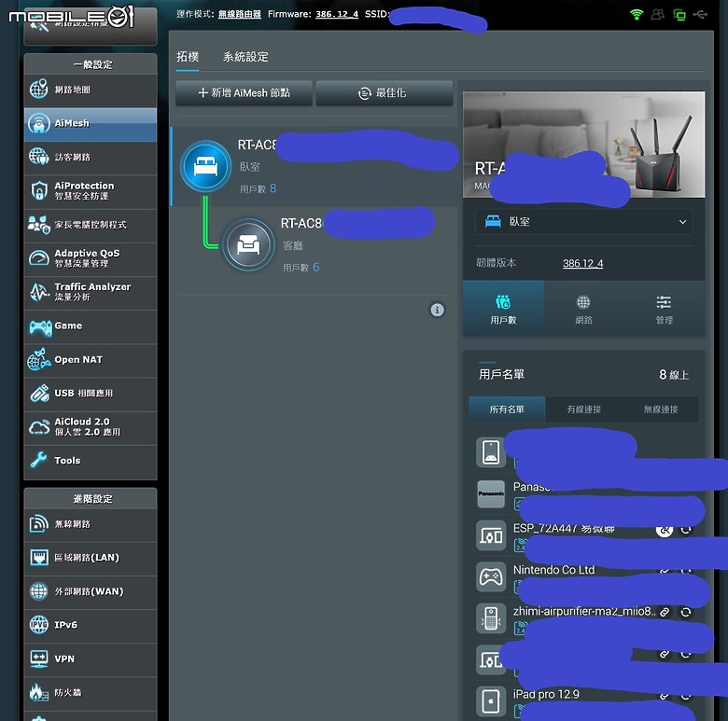Image resolution: width=728 pixels, height=721 pixels.
Task: Click the 最佳化 optimize button
Action: point(384,92)
